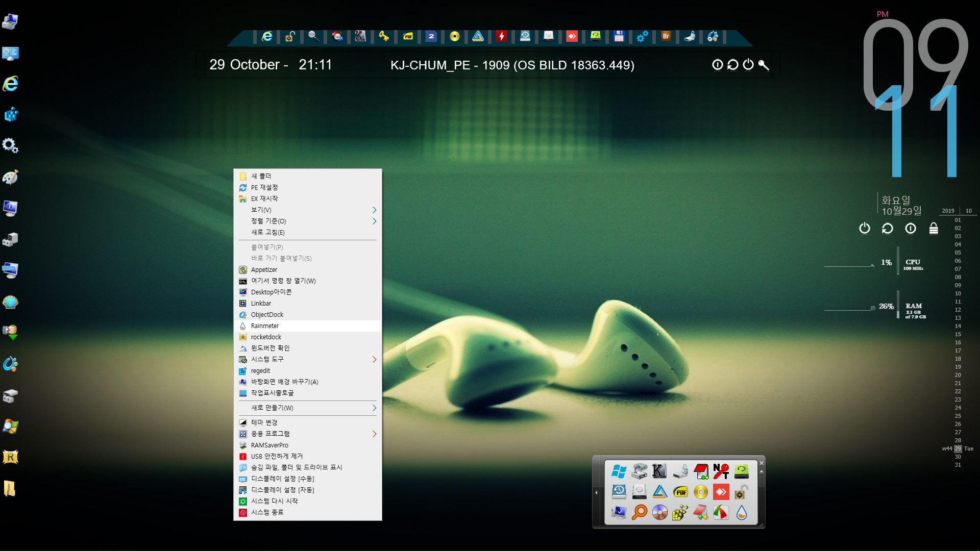
Task: Open the floppy disk save icon in top toolbar
Action: 619,36
